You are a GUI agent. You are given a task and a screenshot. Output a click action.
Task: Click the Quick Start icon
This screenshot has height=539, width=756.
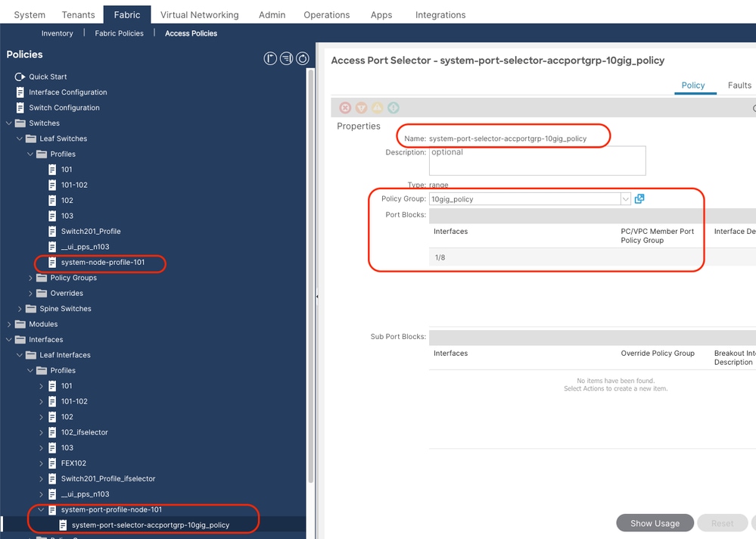20,76
